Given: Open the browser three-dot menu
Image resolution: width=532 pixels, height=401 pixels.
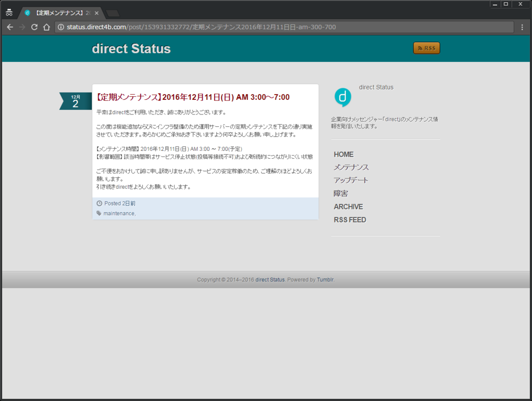Looking at the screenshot, I should pyautogui.click(x=522, y=27).
